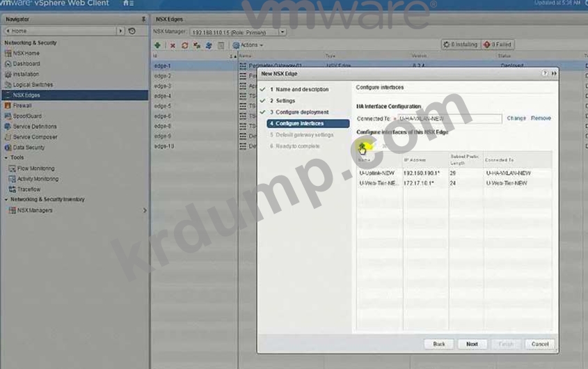Sort by the Version column header
Viewport: 588px width, 369px height.
pos(419,56)
